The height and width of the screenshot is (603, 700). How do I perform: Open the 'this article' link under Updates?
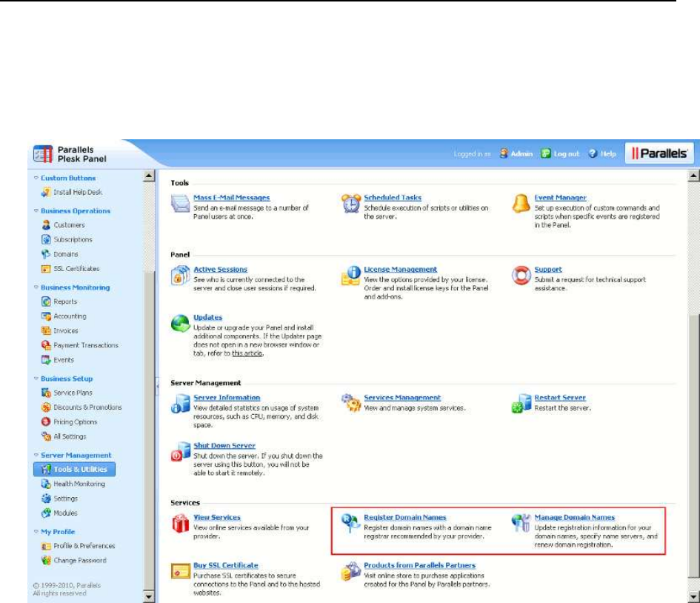click(247, 353)
